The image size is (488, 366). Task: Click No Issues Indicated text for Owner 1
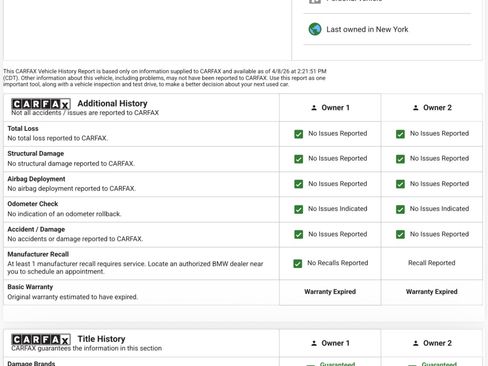point(338,209)
